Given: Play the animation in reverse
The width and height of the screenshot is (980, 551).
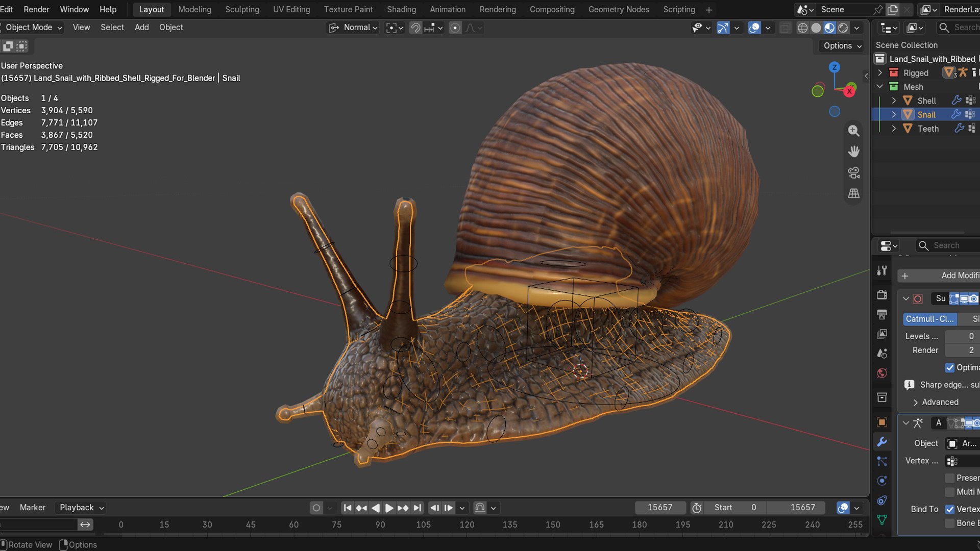Looking at the screenshot, I should [376, 508].
